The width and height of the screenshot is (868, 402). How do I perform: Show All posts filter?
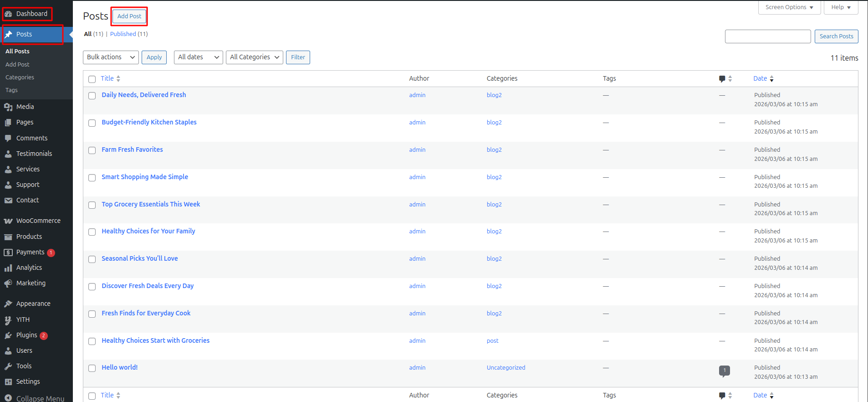point(88,34)
